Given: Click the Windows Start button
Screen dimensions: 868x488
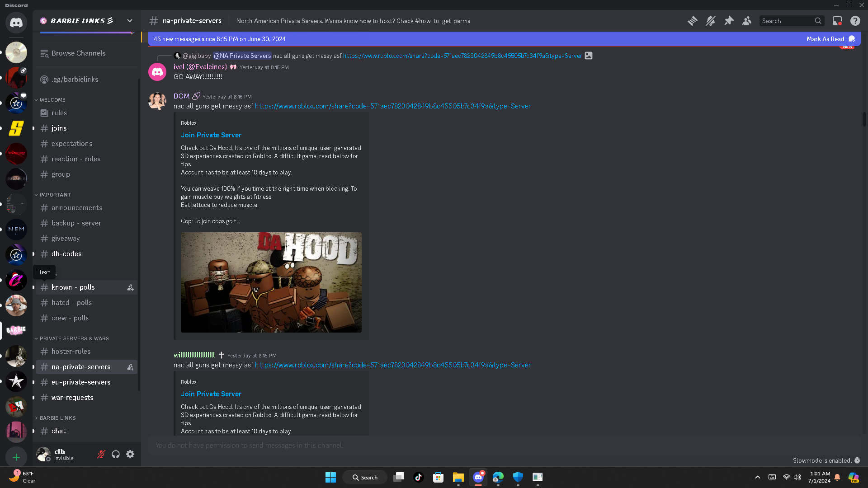Looking at the screenshot, I should click(330, 477).
